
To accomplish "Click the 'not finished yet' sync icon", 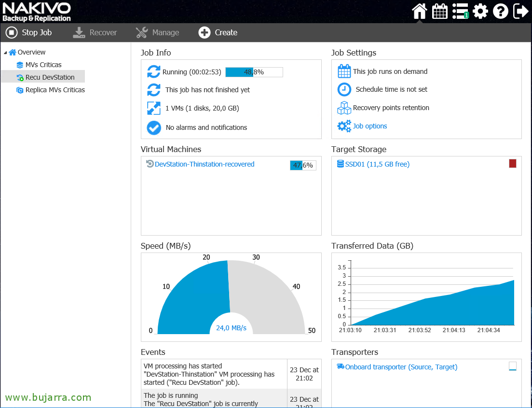I will coord(154,90).
